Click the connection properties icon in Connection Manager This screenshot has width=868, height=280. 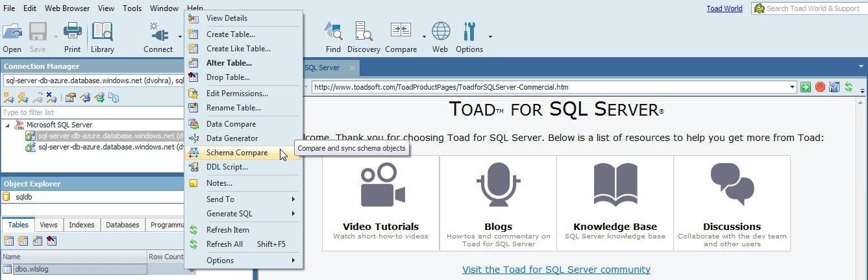click(70, 98)
